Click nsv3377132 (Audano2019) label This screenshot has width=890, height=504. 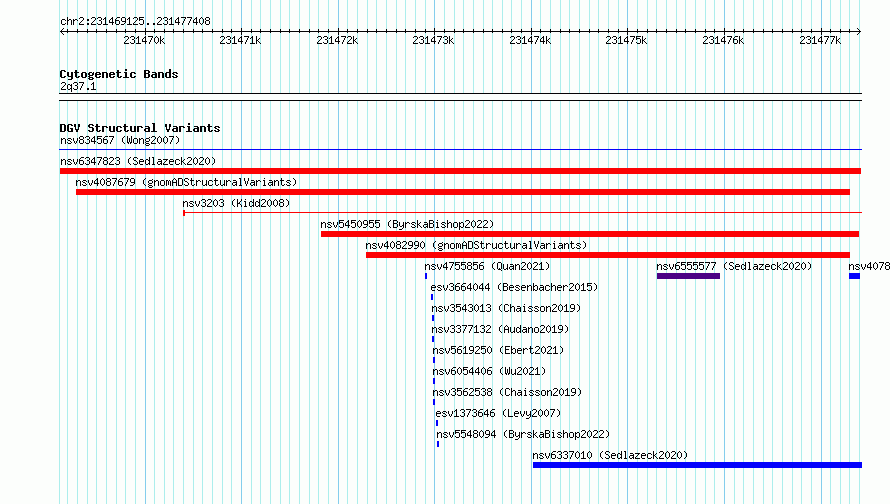point(500,329)
